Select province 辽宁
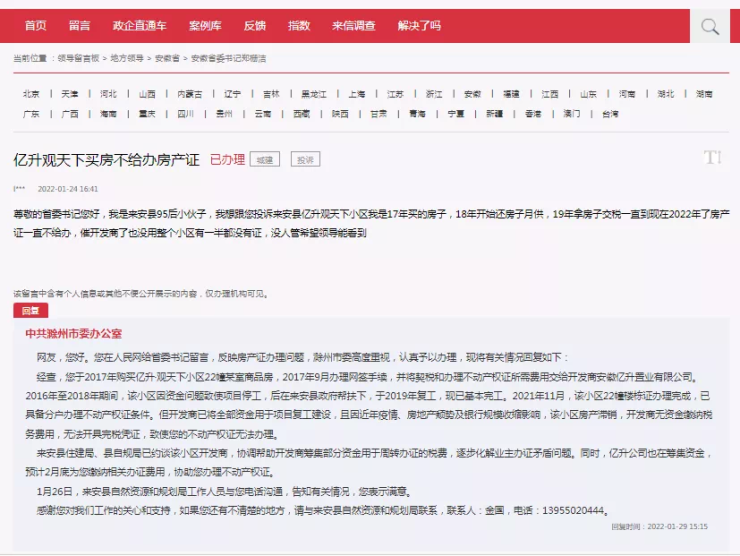The width and height of the screenshot is (740, 556). 232,94
